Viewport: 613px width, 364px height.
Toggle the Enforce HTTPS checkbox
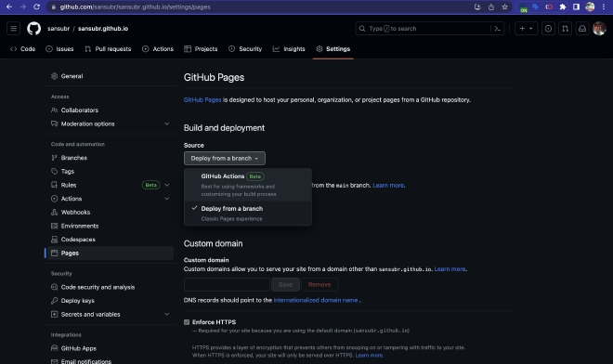click(187, 322)
